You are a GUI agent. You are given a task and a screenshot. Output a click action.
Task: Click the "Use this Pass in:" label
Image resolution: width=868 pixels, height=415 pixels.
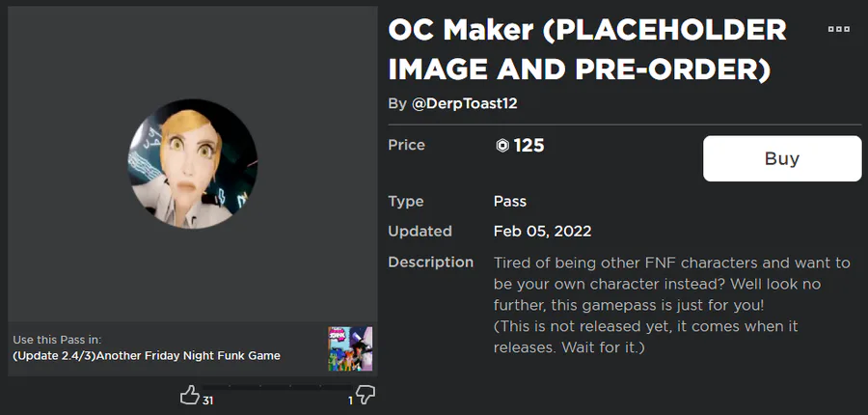pos(57,340)
